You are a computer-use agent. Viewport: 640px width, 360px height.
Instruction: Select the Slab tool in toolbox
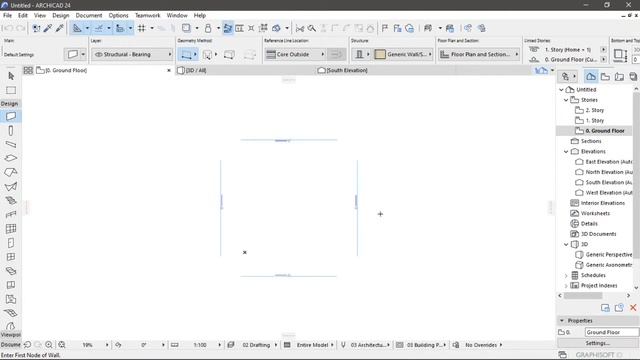pos(11,158)
